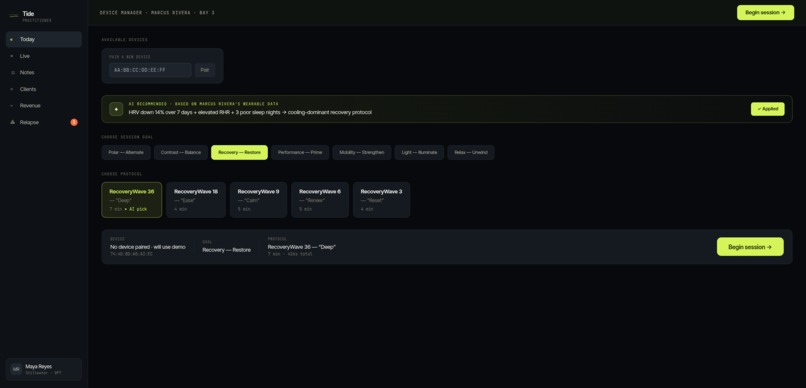
Task: Select the Light — Illuminate goal
Action: 419,153
